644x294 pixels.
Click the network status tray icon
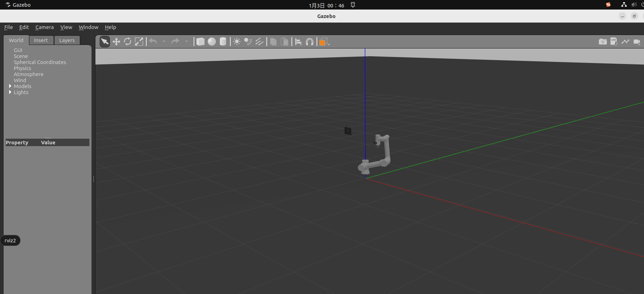tap(624, 5)
